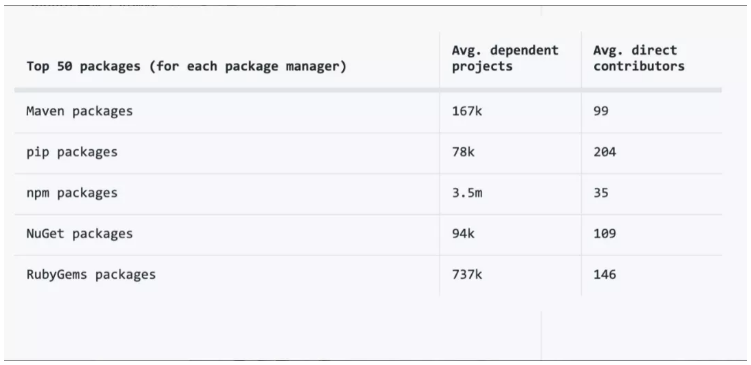Click the word 'contributors' in the header
The height and width of the screenshot is (365, 751).
(639, 66)
